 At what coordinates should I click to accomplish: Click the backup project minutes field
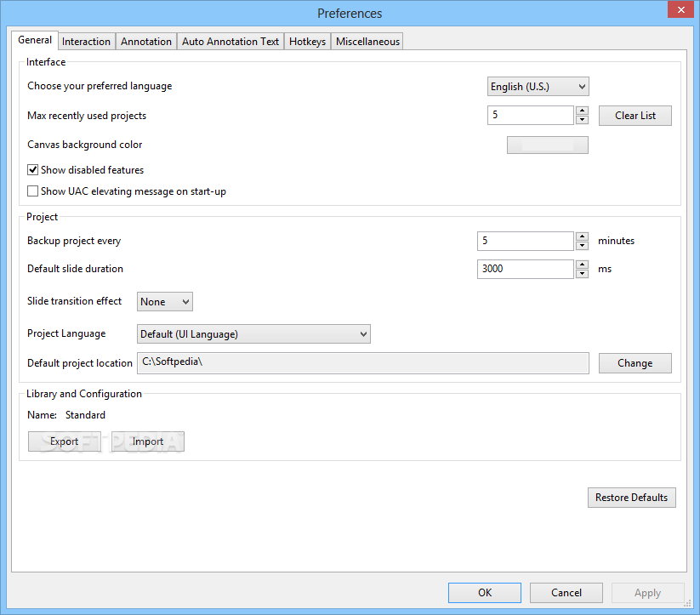(x=526, y=242)
